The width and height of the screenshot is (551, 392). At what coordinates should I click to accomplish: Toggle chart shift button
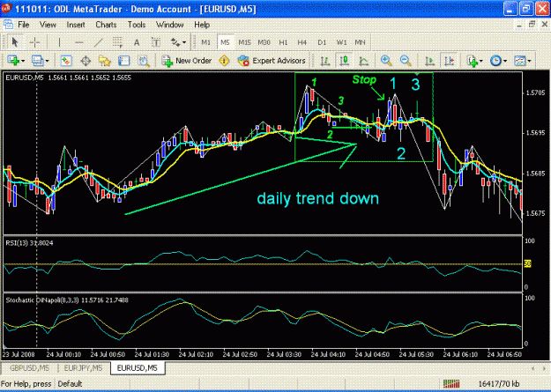(x=450, y=61)
